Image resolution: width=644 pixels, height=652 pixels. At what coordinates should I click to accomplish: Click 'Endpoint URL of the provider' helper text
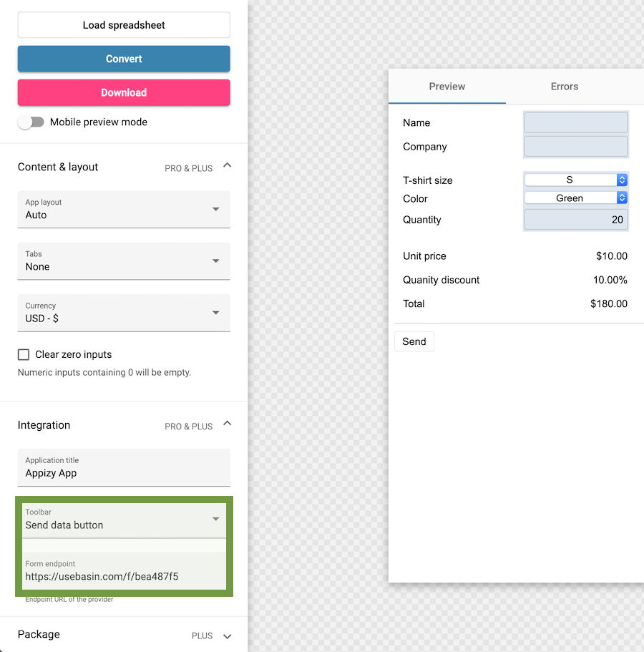pos(69,599)
